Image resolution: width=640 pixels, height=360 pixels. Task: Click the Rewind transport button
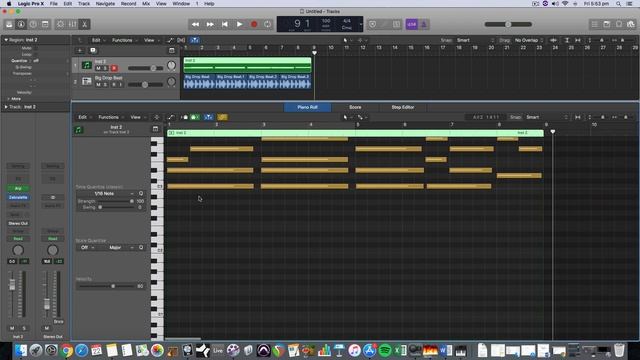pyautogui.click(x=196, y=24)
